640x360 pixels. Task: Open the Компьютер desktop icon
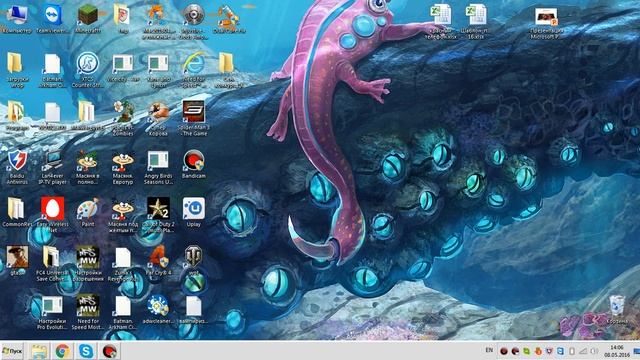(x=16, y=19)
